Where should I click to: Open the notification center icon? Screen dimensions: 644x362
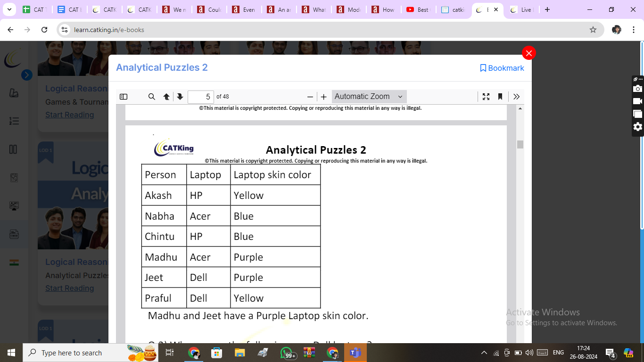coord(611,353)
